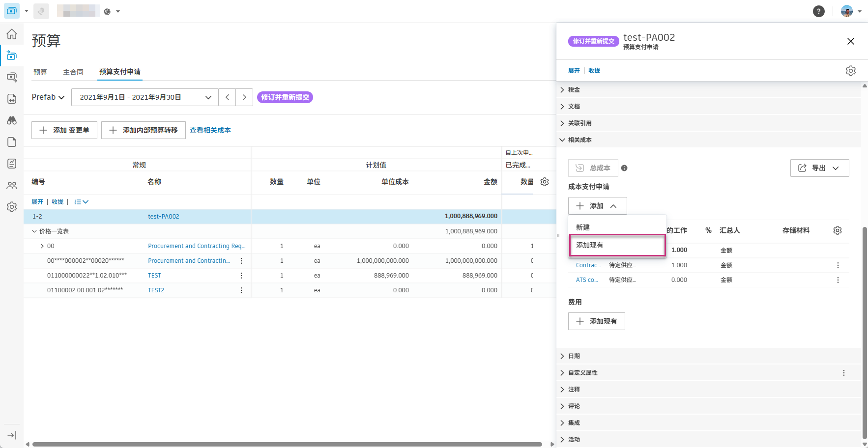Click the 修订并重新提交 status badge by date

(285, 97)
